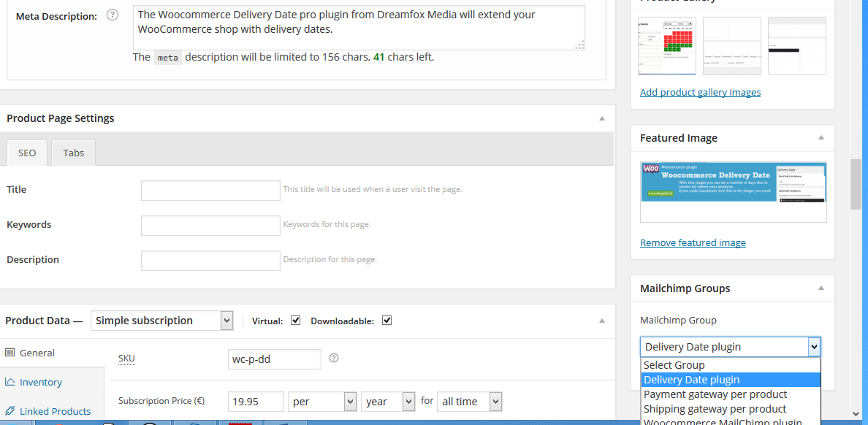Click the Woocommerce Delivery Date featured image
Image resolution: width=868 pixels, height=425 pixels.
pyautogui.click(x=734, y=192)
